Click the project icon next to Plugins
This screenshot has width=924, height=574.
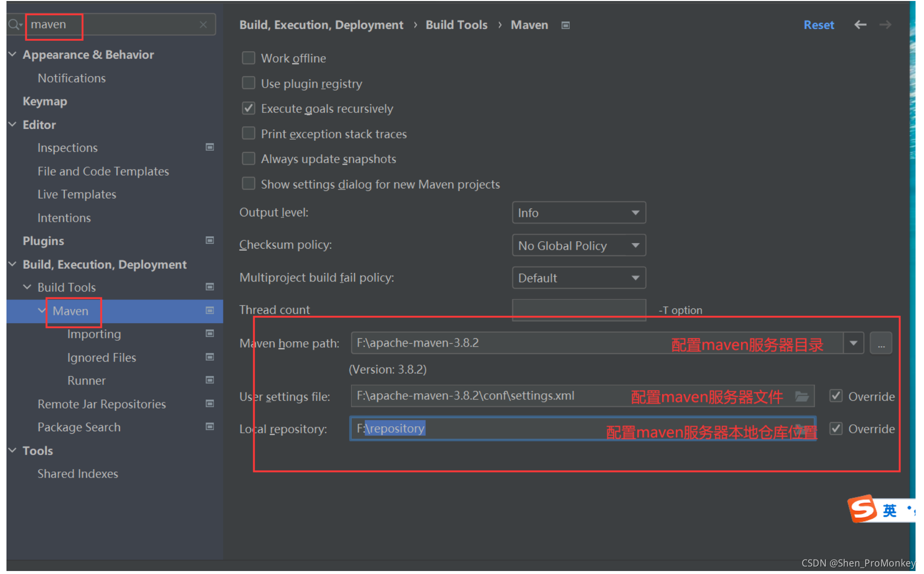[x=210, y=240]
